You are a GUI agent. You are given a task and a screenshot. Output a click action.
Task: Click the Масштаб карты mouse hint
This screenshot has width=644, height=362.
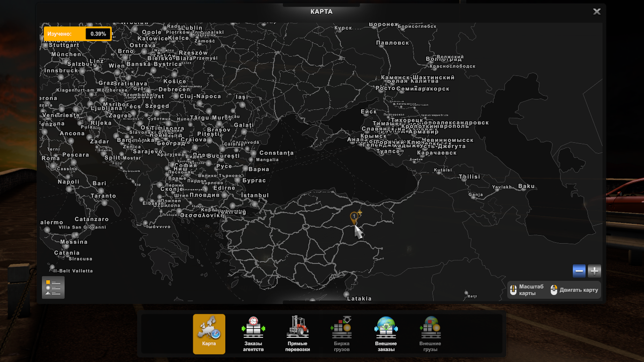click(526, 290)
